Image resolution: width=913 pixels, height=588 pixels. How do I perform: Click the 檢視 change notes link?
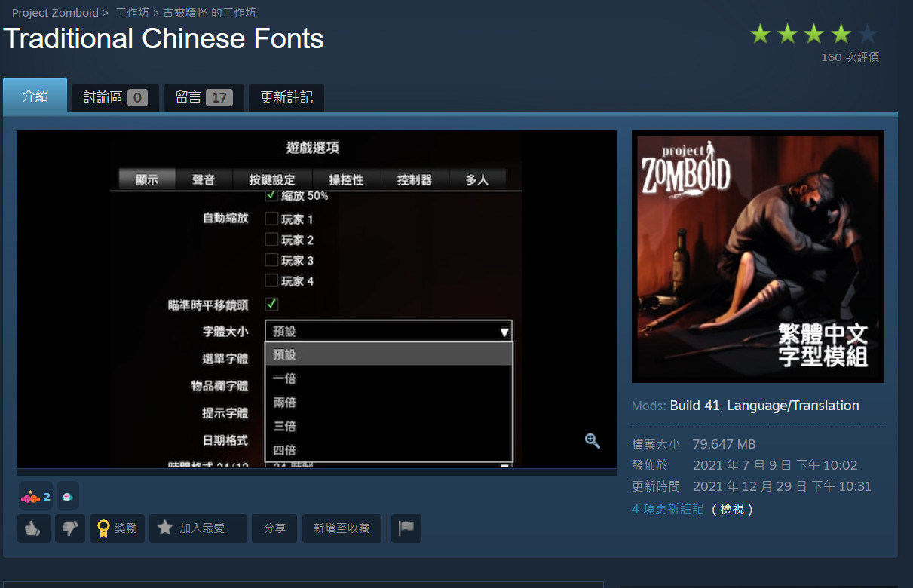click(x=732, y=509)
